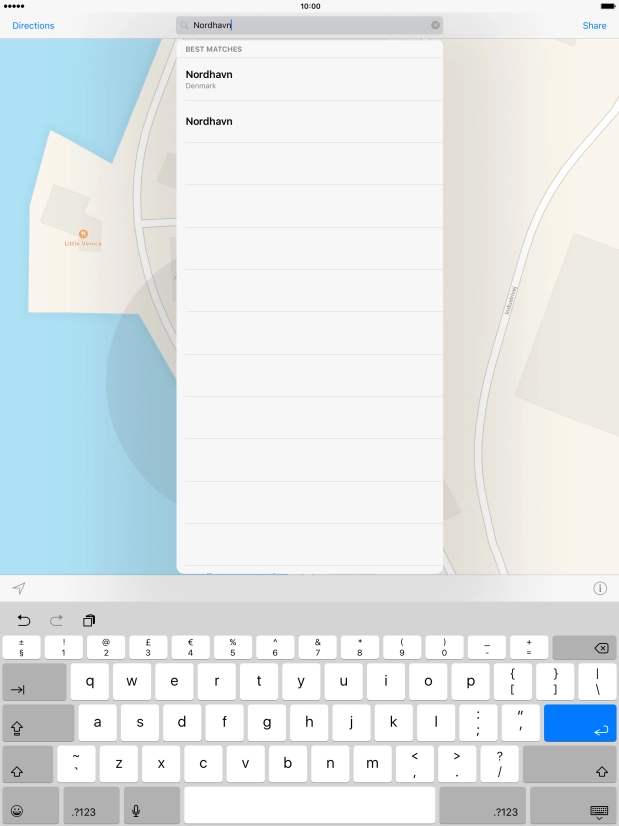This screenshot has width=619, height=826.
Task: Clear the Nordhavn search text
Action: [435, 25]
